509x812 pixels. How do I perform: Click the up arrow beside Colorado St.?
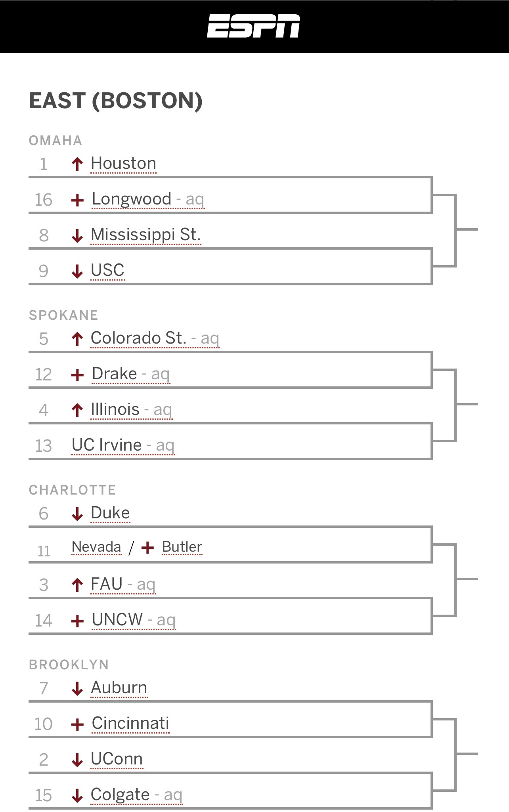[77, 339]
